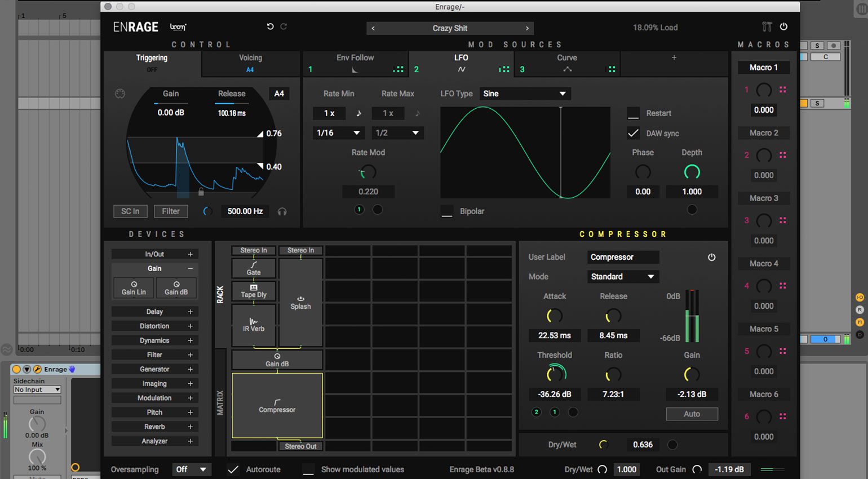The image size is (868, 479).
Task: Switch to the Triggering tab
Action: coord(152,63)
